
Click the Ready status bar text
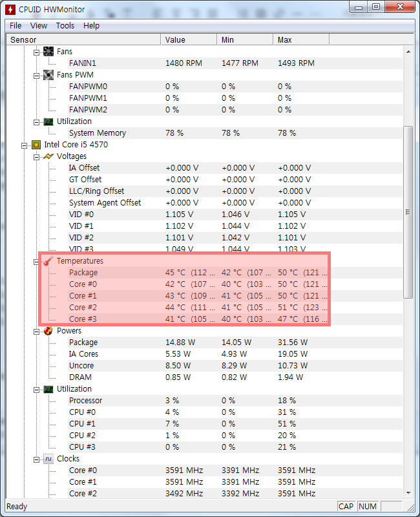17,507
